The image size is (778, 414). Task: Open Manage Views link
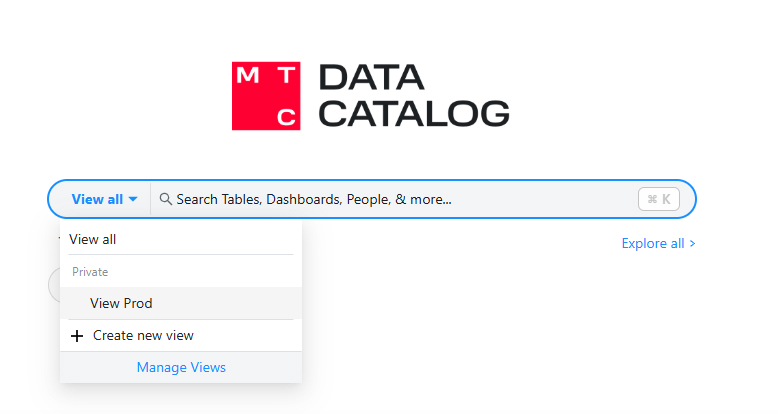point(181,367)
